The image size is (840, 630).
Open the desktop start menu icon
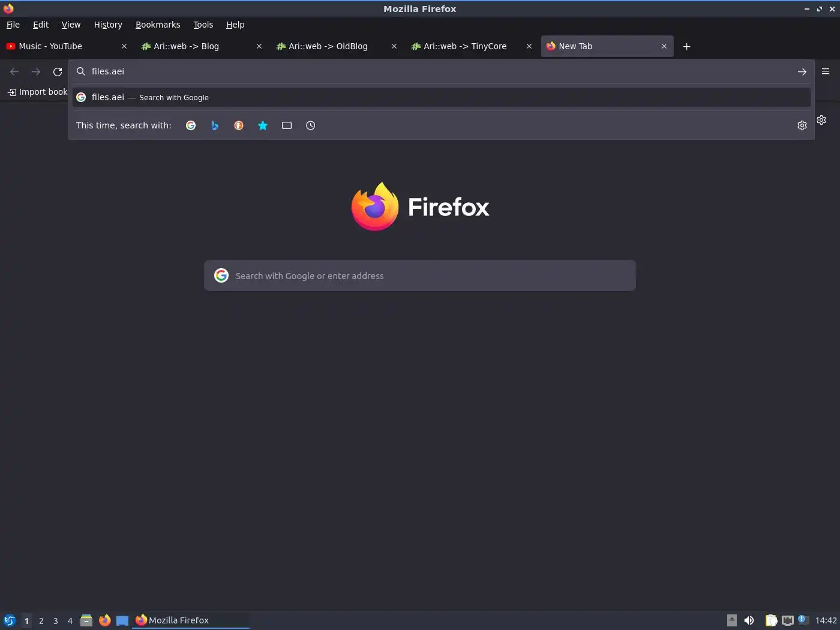click(x=10, y=620)
